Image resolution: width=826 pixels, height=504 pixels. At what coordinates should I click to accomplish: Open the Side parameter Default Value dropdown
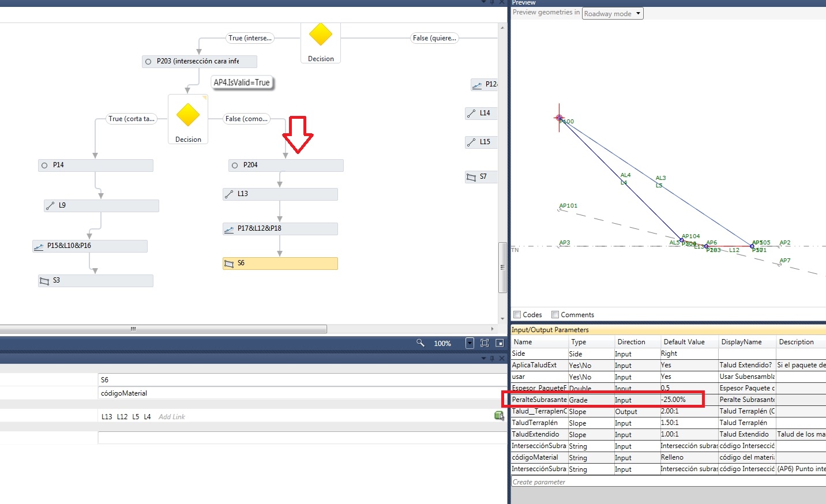pos(689,353)
